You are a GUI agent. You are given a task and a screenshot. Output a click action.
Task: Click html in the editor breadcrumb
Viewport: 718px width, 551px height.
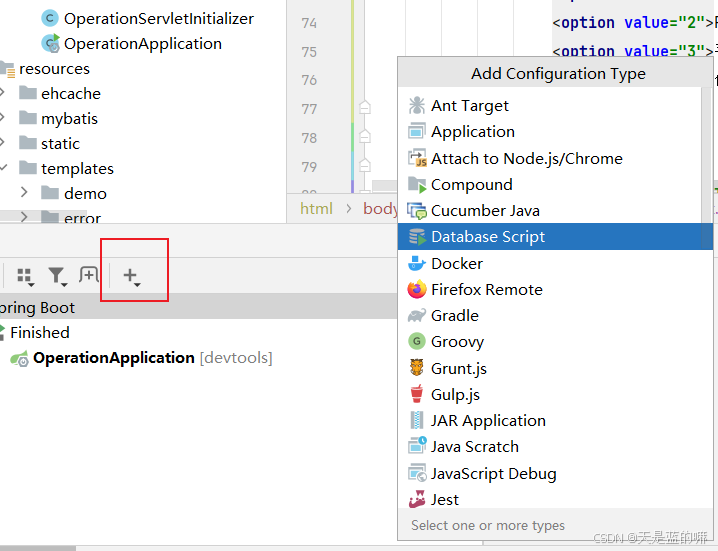pos(316,209)
